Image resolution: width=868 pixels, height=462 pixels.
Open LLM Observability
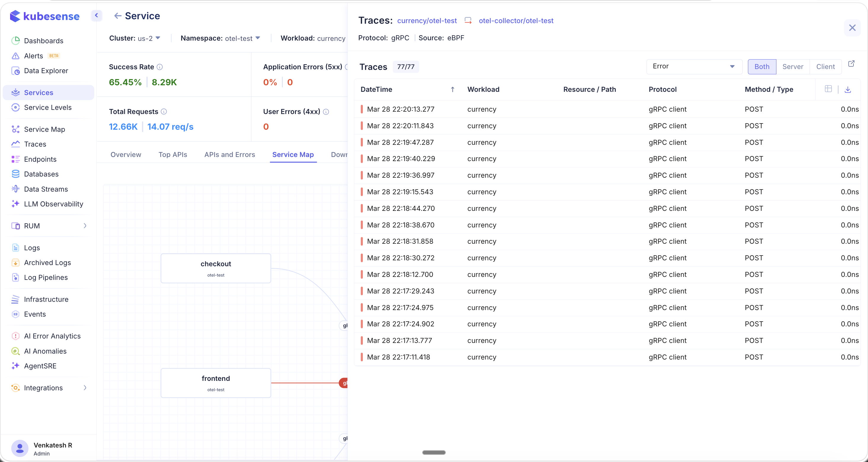point(54,204)
